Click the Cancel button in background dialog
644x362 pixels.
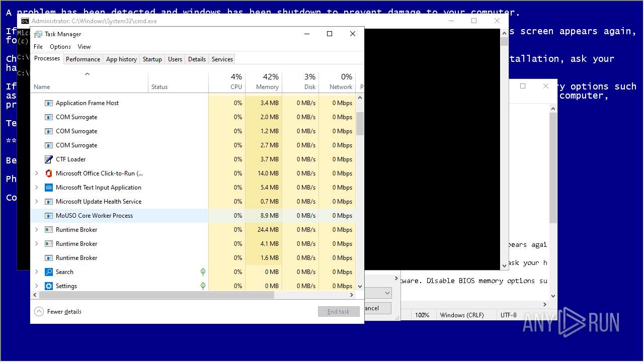coord(378,308)
